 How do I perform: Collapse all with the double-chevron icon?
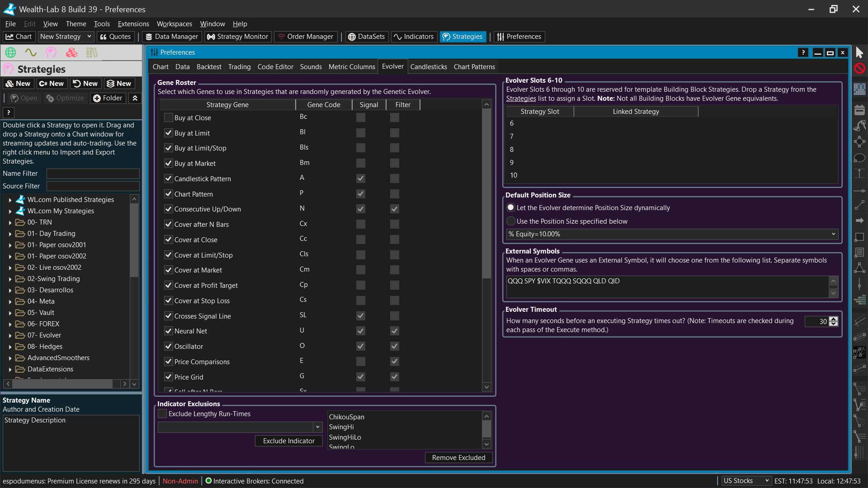(x=135, y=98)
